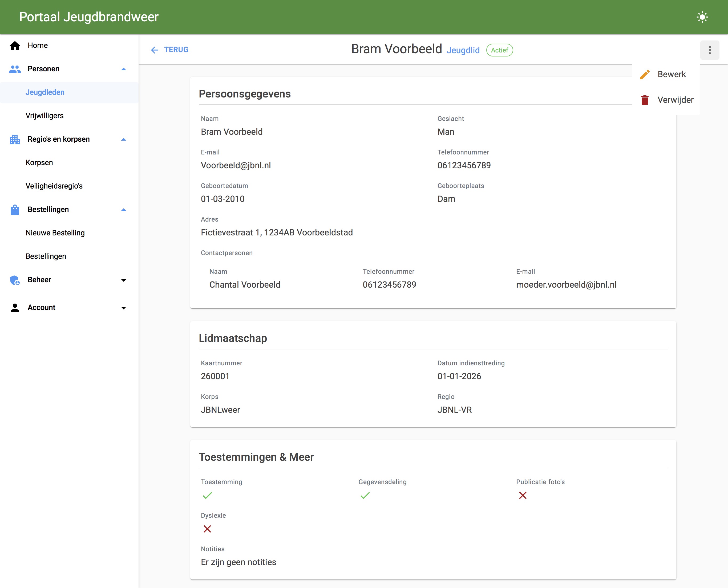Viewport: 728px width, 588px height.
Task: Click the Actief status badge
Action: click(500, 50)
